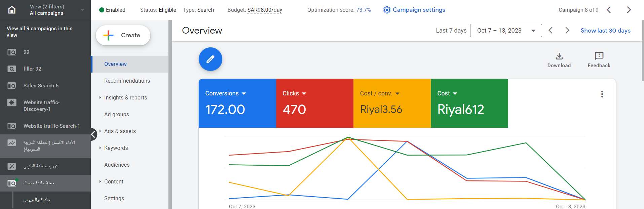Open the Ad groups page
This screenshot has height=209, width=644.
coord(116,114)
